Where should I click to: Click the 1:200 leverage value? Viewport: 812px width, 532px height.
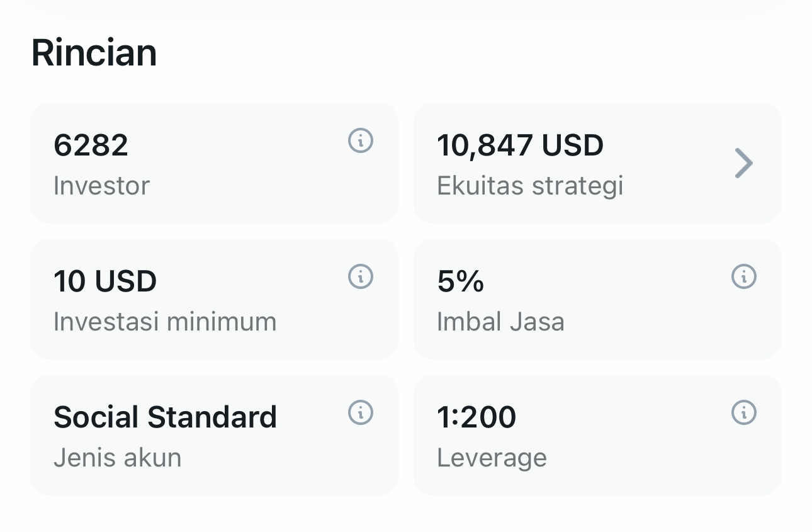[x=476, y=417]
